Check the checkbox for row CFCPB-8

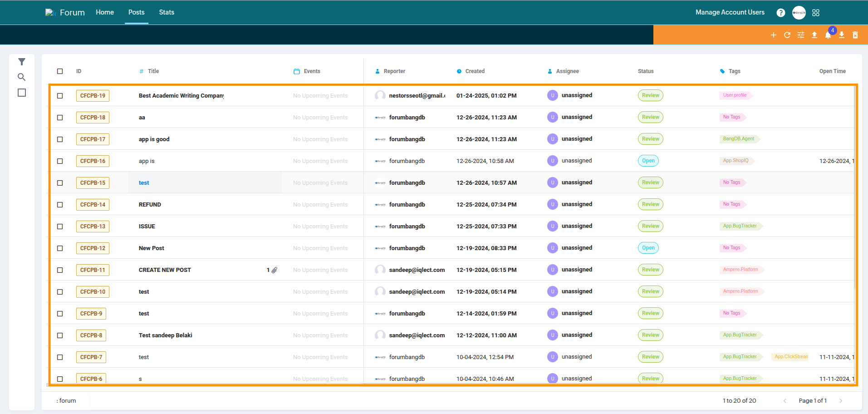click(x=60, y=335)
